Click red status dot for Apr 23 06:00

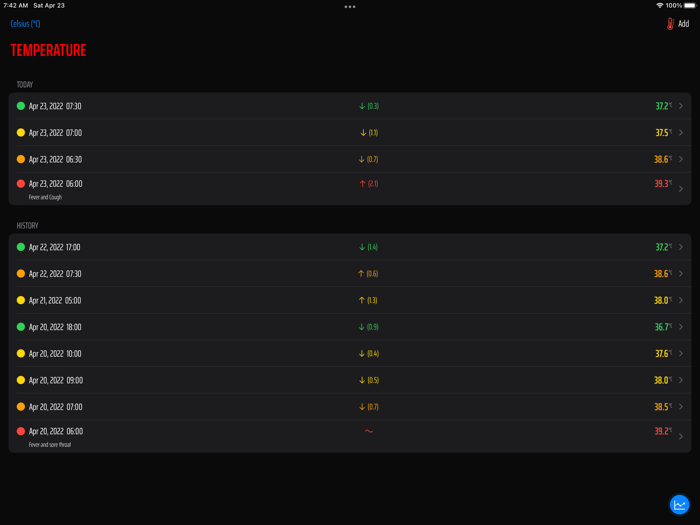coord(21,183)
